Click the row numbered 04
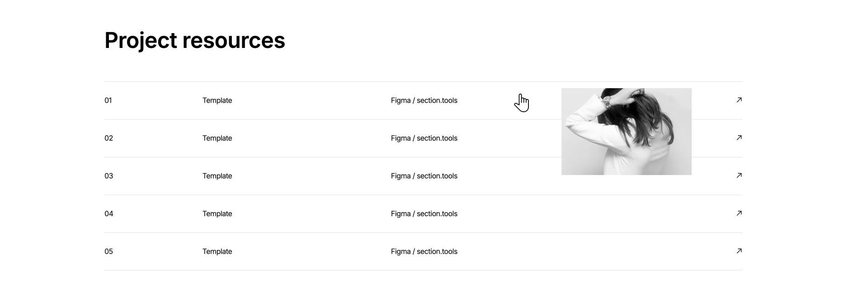This screenshot has height=308, width=868. pos(108,213)
